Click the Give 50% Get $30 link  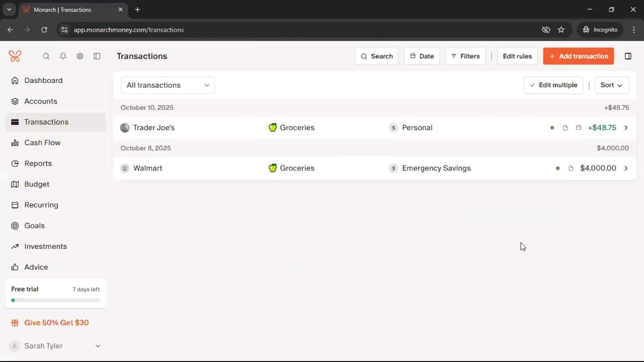click(56, 323)
